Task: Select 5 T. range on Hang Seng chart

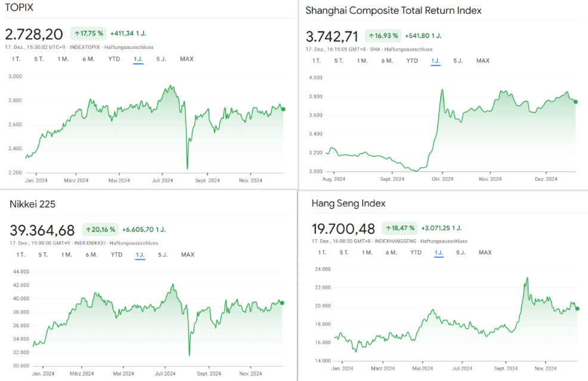Action: pos(344,252)
